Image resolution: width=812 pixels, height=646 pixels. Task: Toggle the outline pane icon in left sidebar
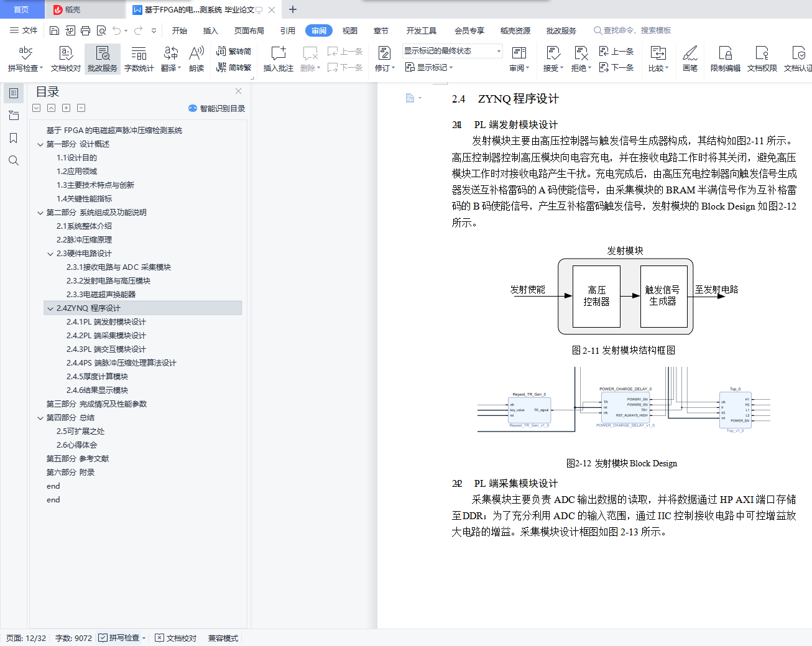[x=14, y=93]
